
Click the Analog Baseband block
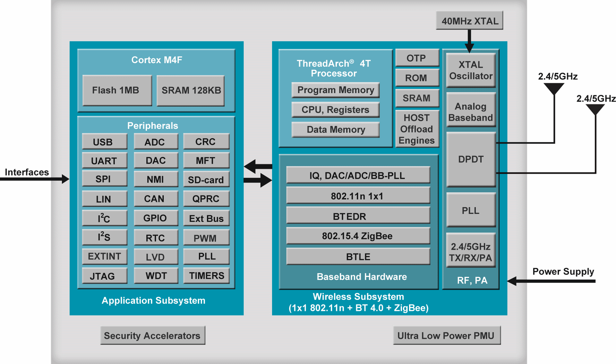point(471,110)
